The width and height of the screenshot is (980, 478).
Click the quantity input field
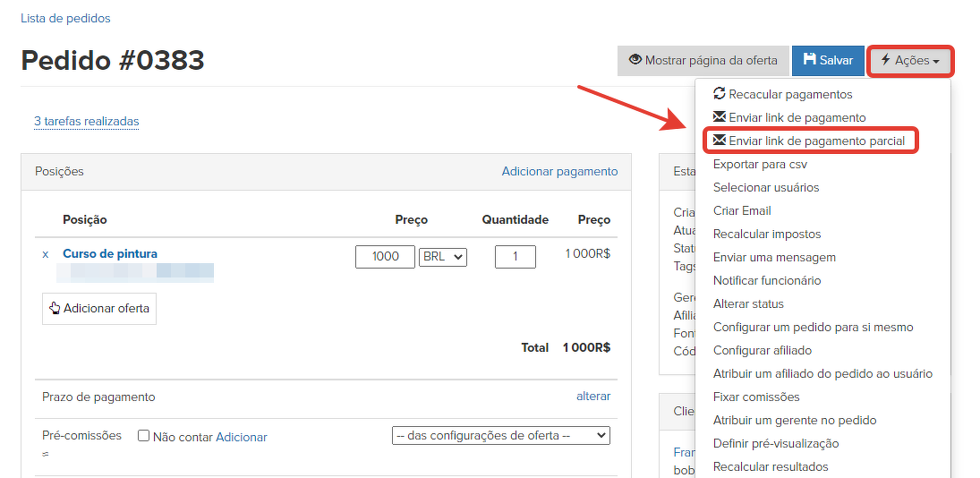tap(515, 257)
